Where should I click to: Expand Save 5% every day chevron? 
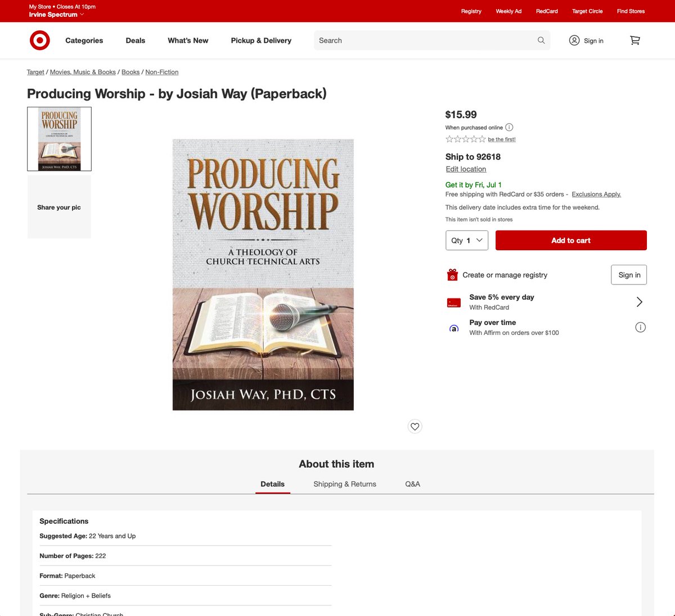[x=639, y=302]
